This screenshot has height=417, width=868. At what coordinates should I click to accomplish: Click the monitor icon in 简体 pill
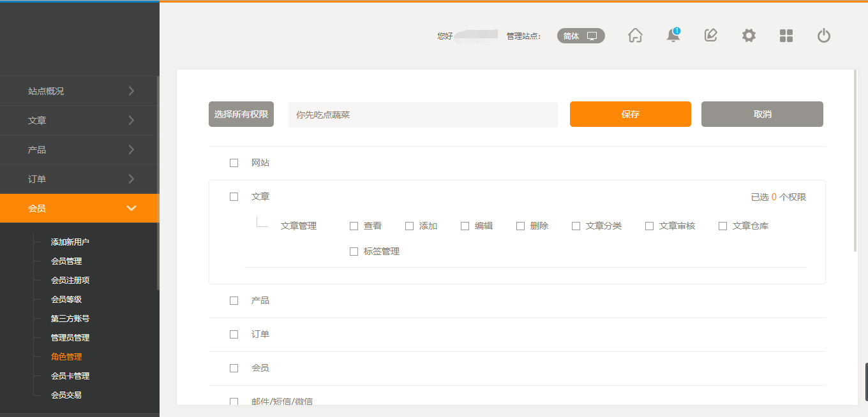[x=592, y=36]
